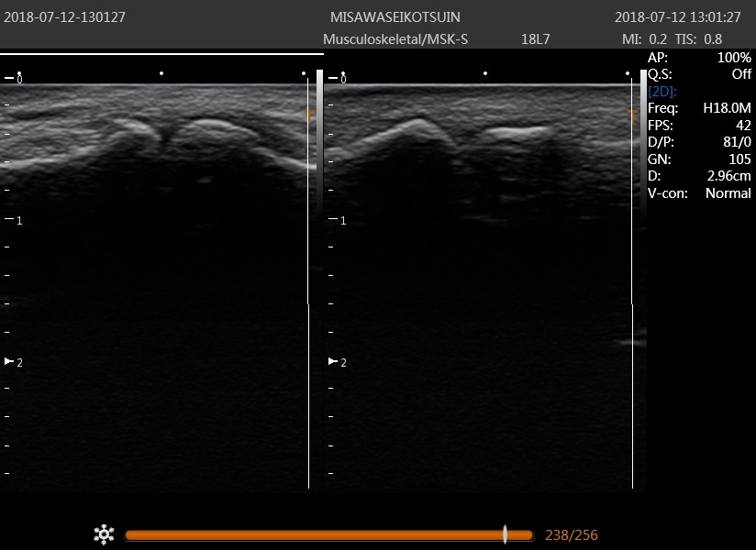
Task: Click the D: 2.96cm depth parameter
Action: pos(699,176)
